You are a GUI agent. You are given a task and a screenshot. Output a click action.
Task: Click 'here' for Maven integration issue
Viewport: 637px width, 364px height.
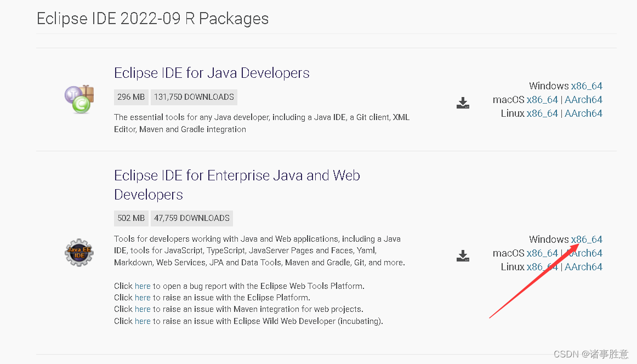143,310
